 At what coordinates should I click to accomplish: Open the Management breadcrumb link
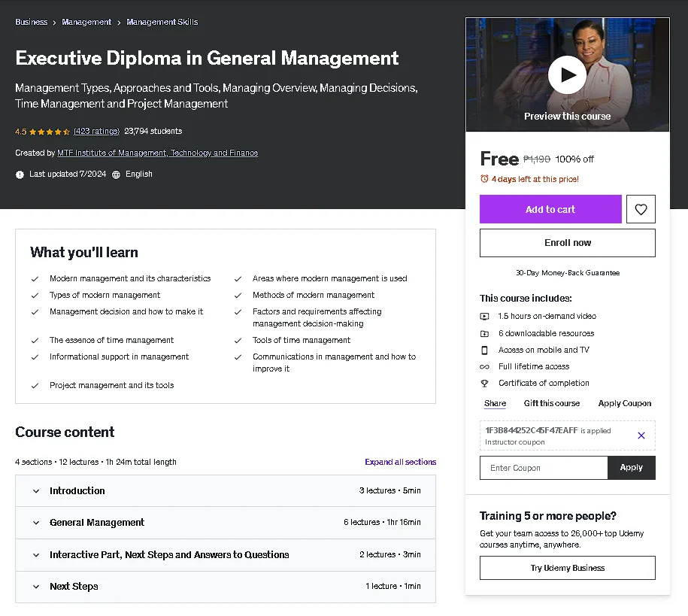point(86,22)
